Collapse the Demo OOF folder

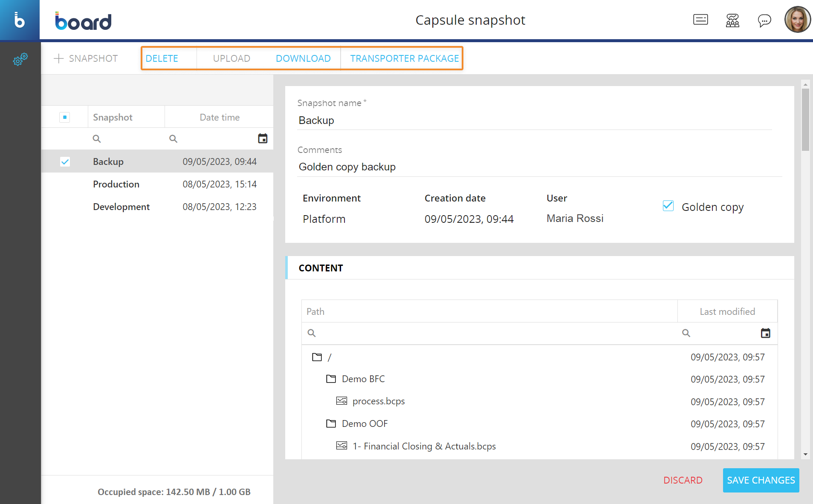pyautogui.click(x=331, y=423)
